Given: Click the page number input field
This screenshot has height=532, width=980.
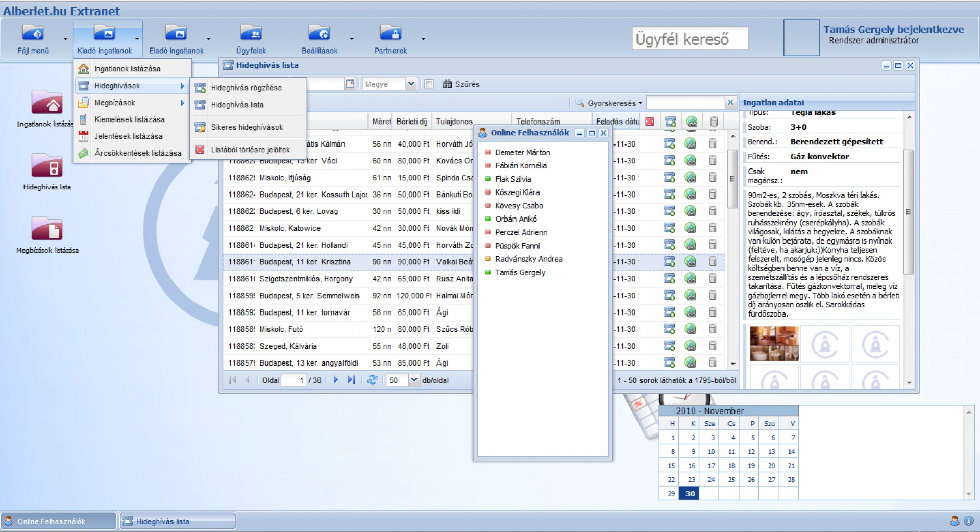Looking at the screenshot, I should (x=293, y=380).
